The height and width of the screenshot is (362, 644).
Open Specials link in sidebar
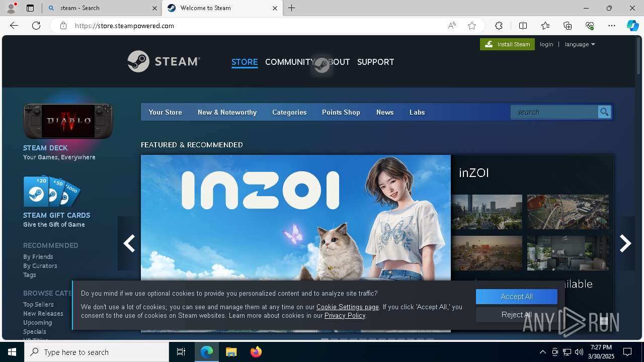[x=35, y=331]
